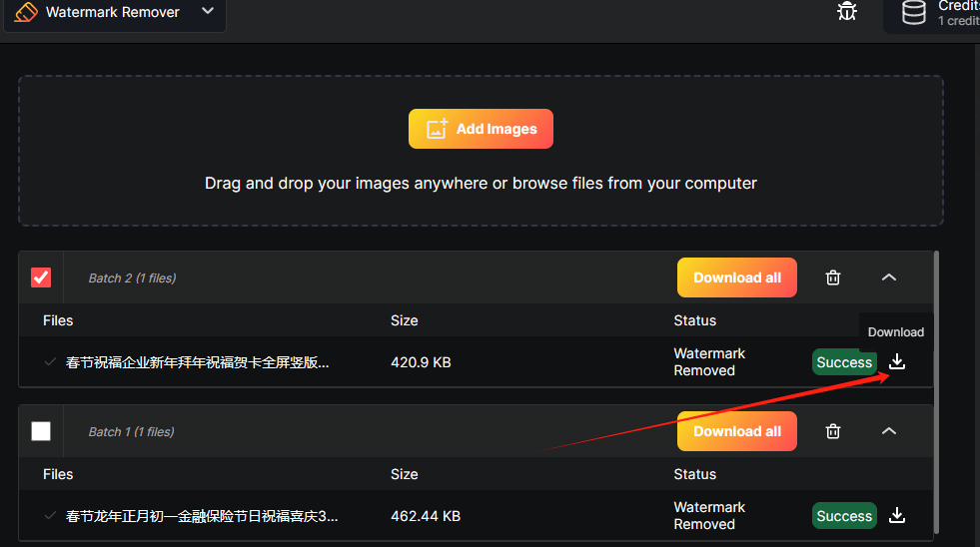980x547 pixels.
Task: Select the 春节祝福企业新年拜年 file row
Action: 198,362
